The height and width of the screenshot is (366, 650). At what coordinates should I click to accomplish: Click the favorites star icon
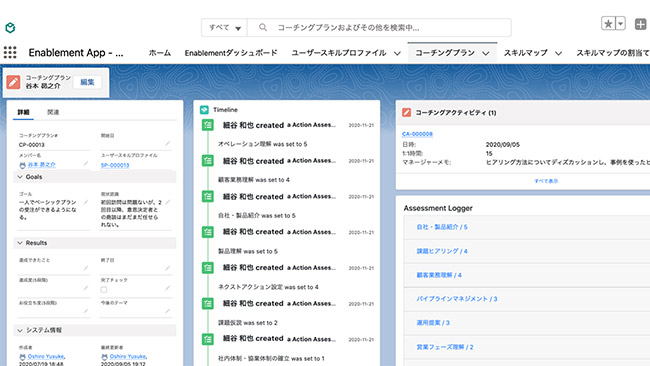point(608,24)
